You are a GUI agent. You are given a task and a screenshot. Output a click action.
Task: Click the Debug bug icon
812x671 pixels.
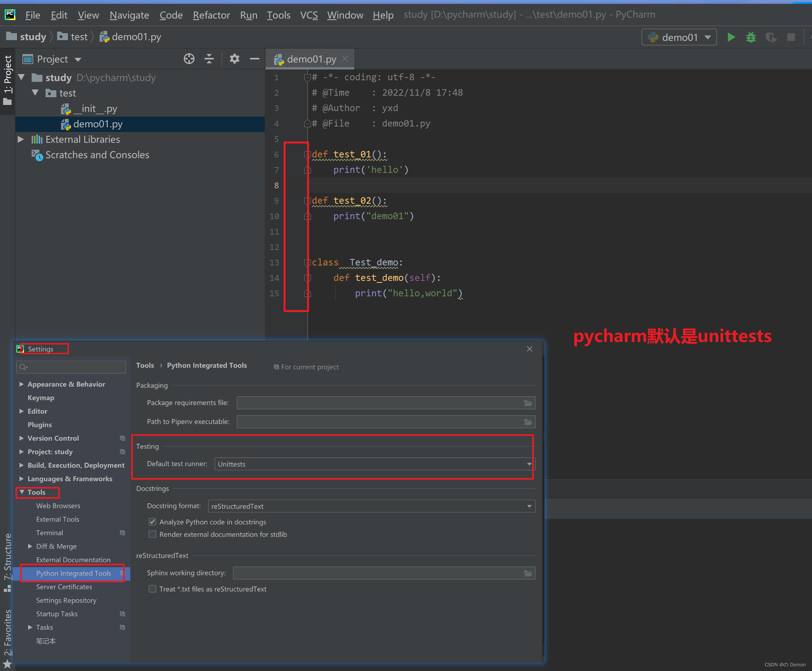(751, 37)
